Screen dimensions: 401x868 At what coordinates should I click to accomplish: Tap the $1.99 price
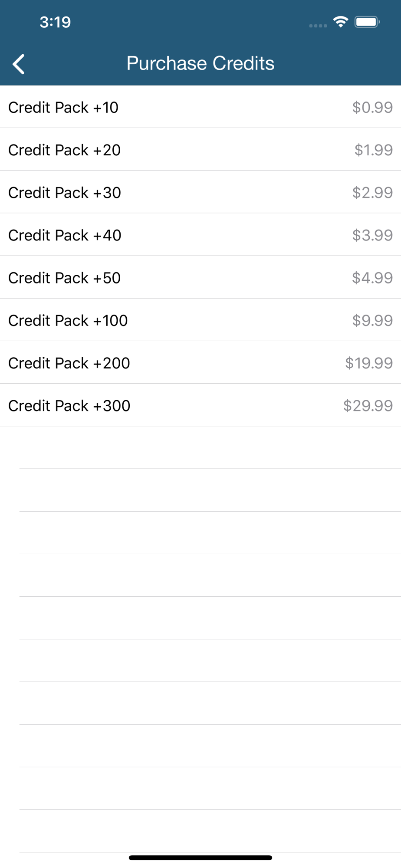click(x=373, y=150)
